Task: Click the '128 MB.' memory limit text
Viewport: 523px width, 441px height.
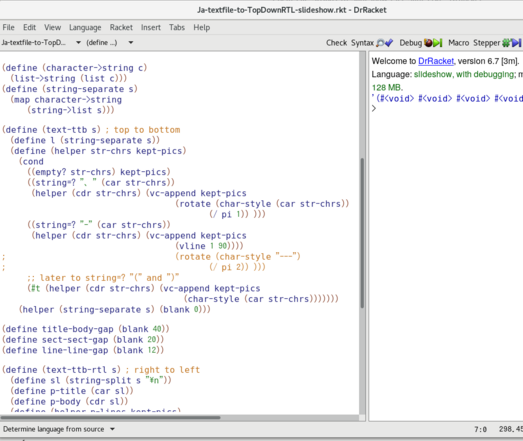Action: coord(387,88)
